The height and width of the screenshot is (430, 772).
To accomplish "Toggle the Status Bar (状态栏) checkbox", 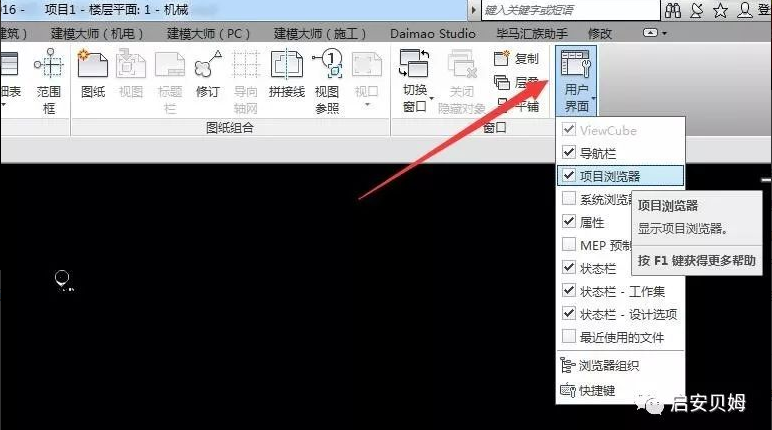I will 569,267.
